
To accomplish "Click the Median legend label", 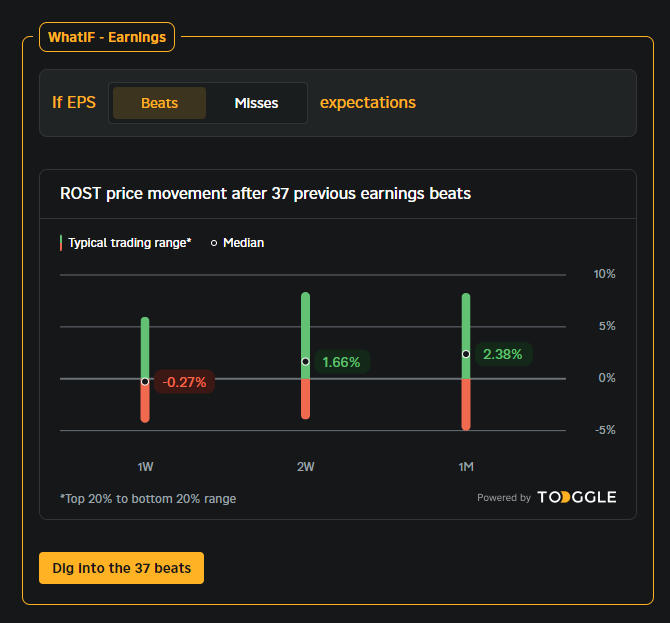I will [244, 243].
